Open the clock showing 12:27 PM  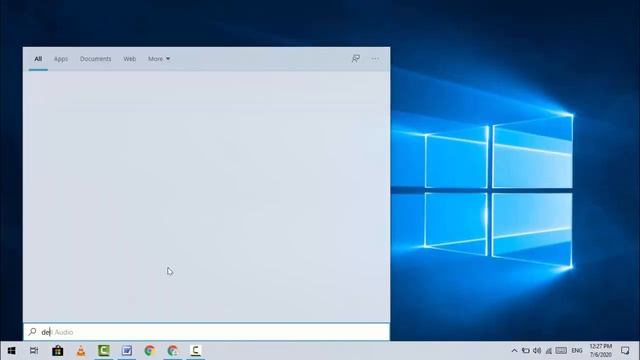click(600, 351)
